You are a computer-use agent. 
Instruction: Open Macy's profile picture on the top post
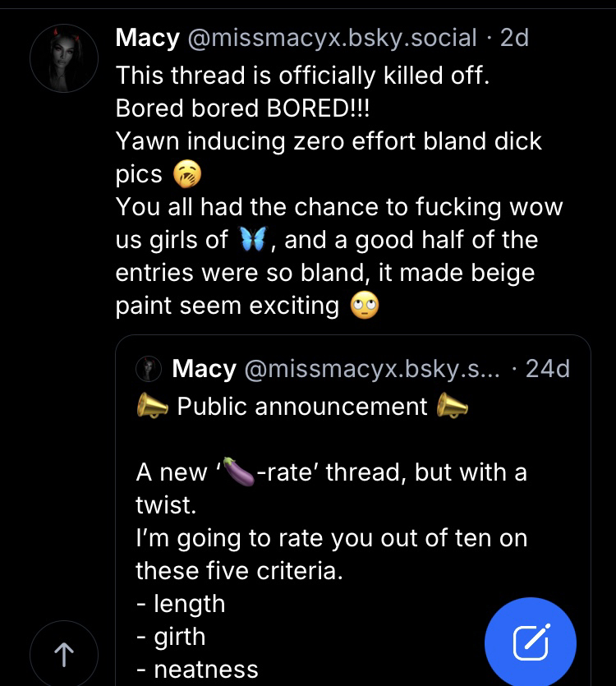coord(64,58)
